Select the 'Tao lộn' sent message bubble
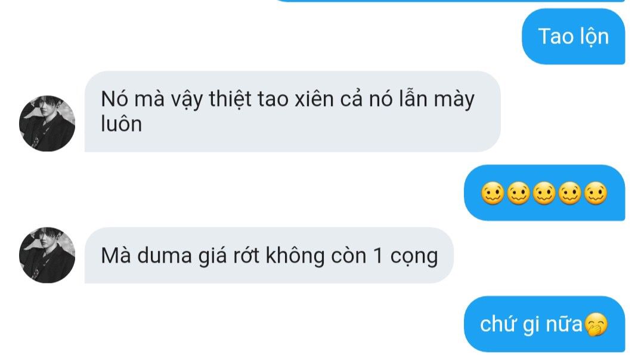644x355 pixels. pos(574,36)
